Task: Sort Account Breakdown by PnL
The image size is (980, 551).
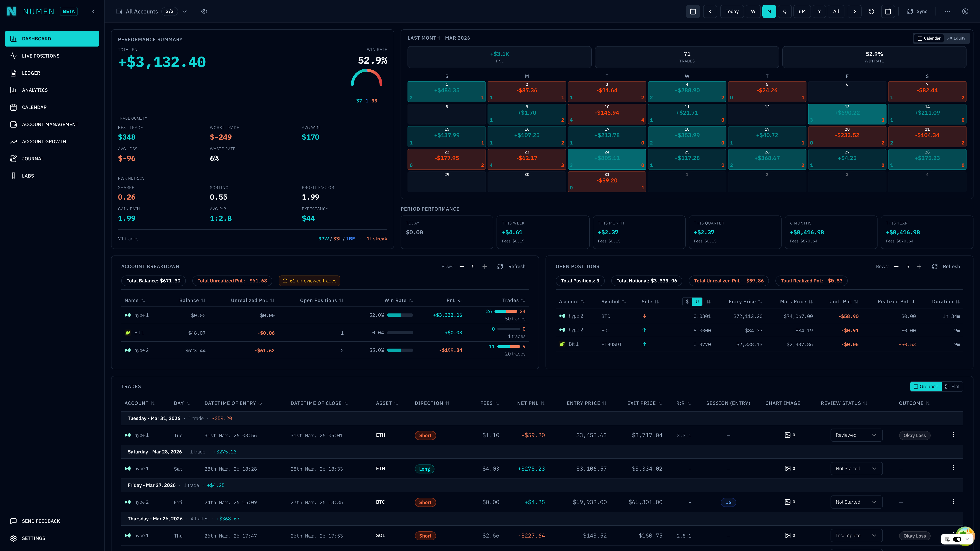Action: click(x=454, y=300)
